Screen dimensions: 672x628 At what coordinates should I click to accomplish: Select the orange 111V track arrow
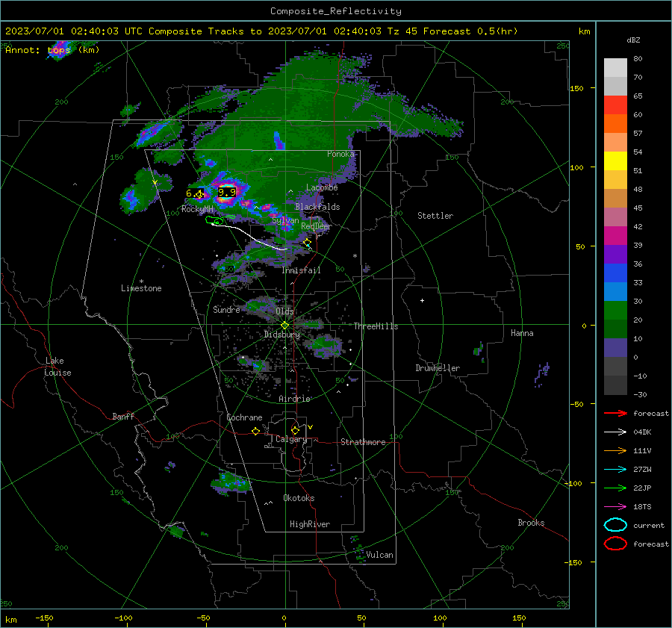click(615, 450)
